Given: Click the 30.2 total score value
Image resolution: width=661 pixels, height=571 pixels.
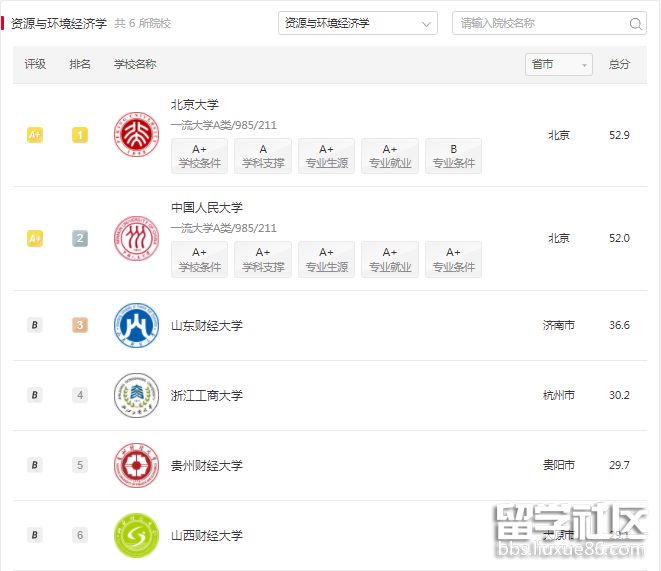Looking at the screenshot, I should [619, 395].
